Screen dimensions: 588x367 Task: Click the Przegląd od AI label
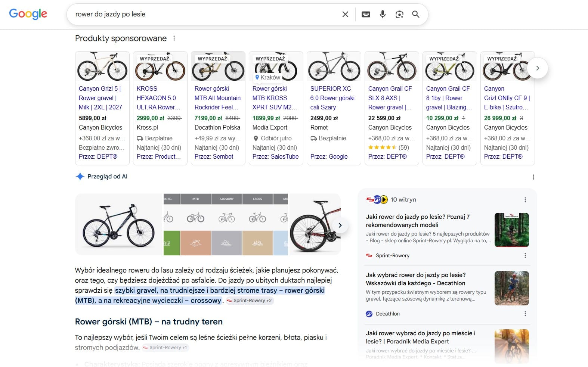tap(107, 177)
